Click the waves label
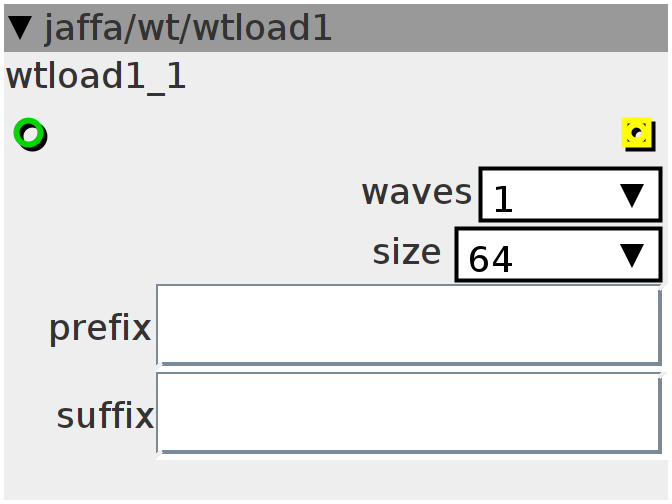 (417, 192)
